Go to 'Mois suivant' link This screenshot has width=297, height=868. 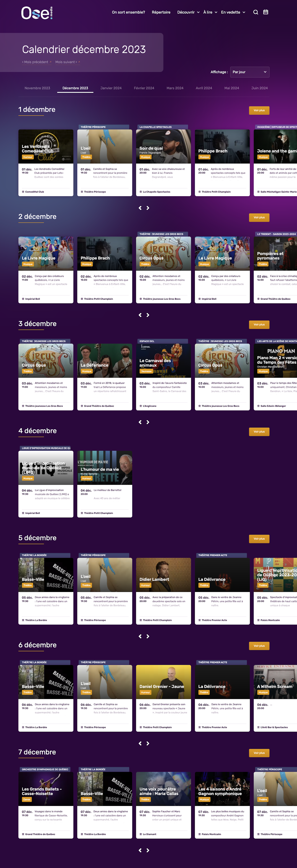[x=67, y=62]
